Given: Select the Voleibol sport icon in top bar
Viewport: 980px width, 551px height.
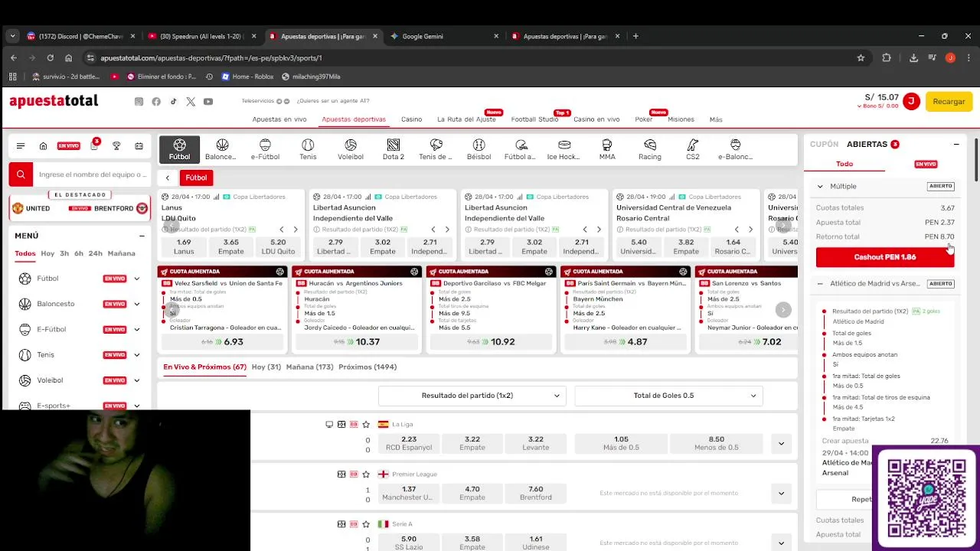Looking at the screenshot, I should pos(351,149).
